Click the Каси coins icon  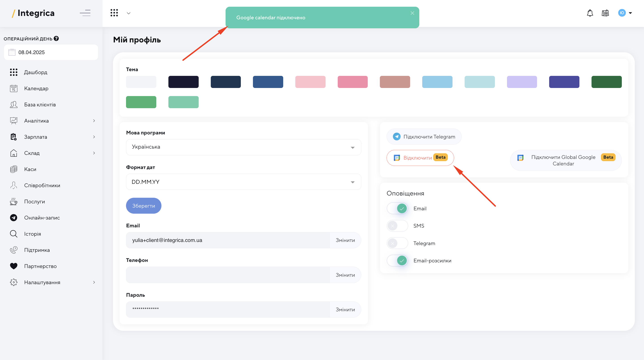coord(13,169)
